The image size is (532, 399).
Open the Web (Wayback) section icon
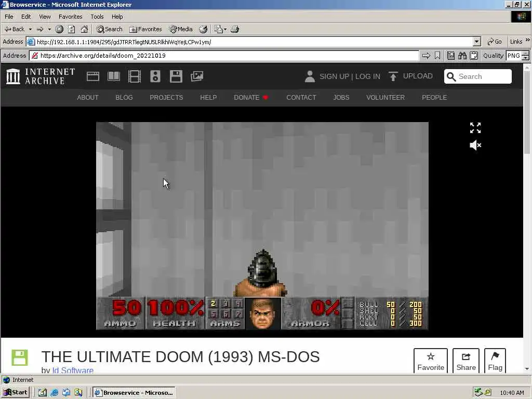[92, 76]
